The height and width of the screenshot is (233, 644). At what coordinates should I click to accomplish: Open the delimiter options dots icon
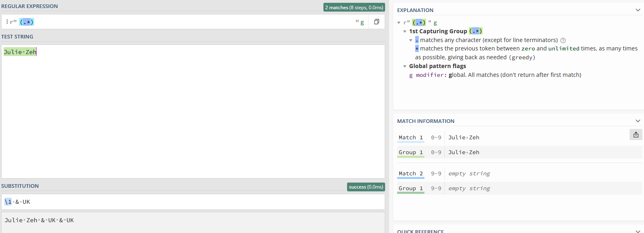point(7,22)
